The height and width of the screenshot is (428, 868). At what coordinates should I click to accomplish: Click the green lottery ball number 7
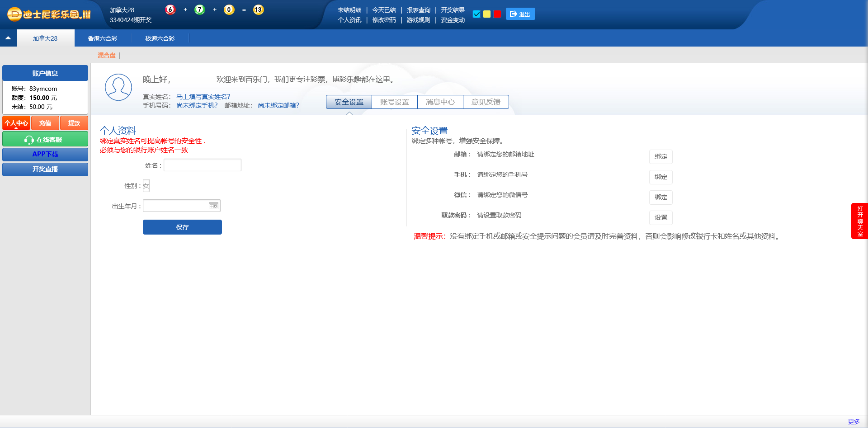[199, 9]
